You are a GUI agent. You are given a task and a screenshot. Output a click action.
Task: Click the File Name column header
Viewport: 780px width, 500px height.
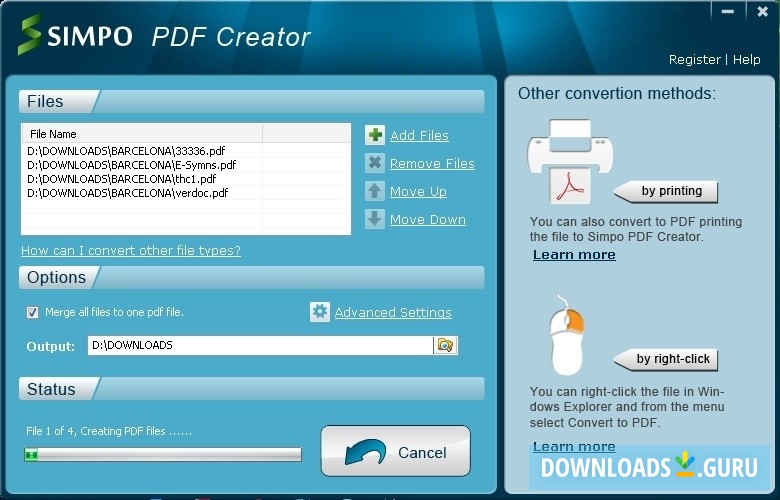click(142, 134)
